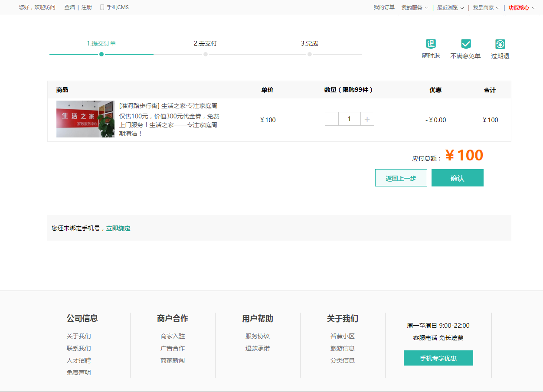Expand the 最近浏览 dropdown
Viewport: 543px width, 392px height.
[x=450, y=8]
